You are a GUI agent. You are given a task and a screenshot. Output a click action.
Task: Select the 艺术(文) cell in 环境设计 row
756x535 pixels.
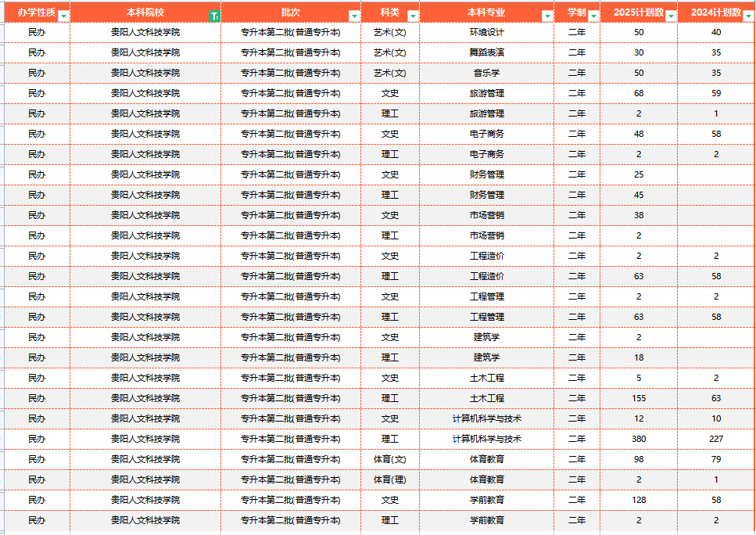[390, 32]
